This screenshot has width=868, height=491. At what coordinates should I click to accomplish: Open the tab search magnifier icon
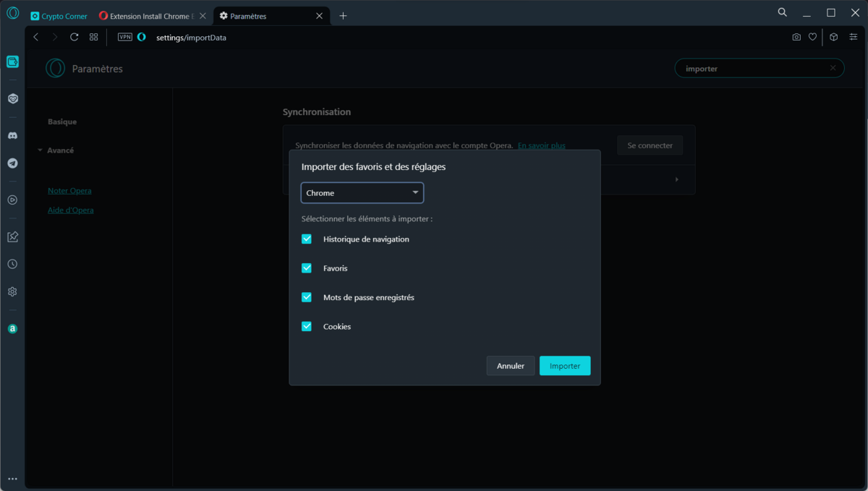[782, 12]
